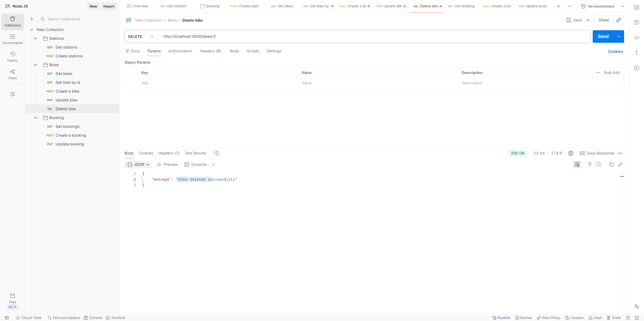Open the Test Results response tab
Screen dimensions: 644x321
[x=195, y=153]
